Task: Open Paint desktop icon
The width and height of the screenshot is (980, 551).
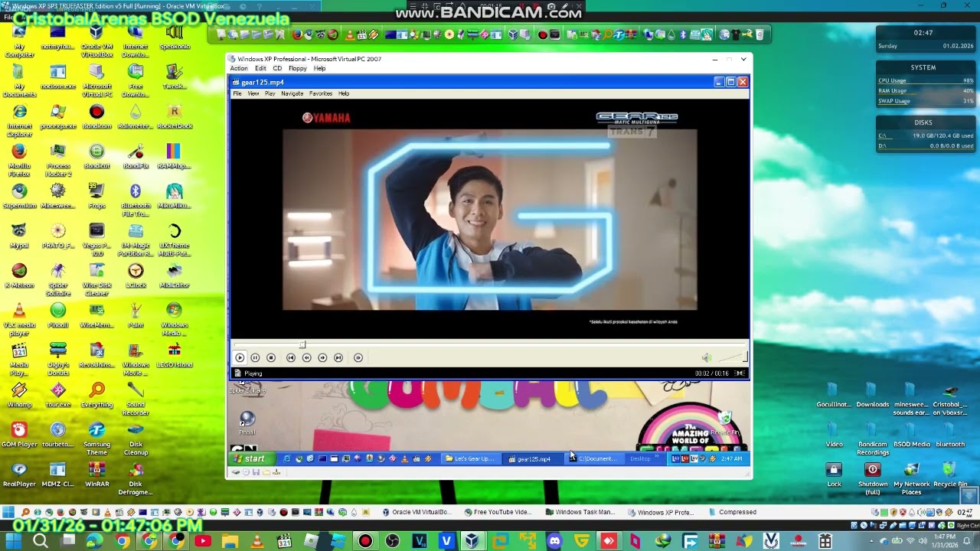Action: [136, 315]
